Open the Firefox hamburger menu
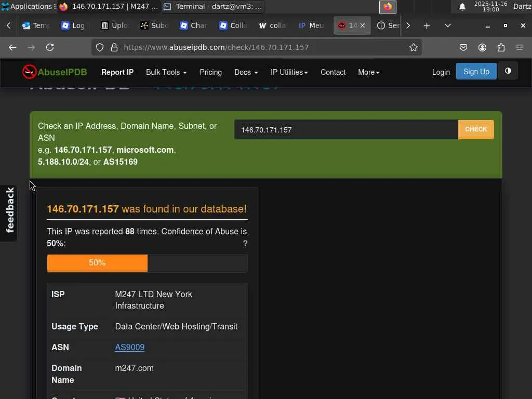Viewport: 532px width, 399px height. [520, 47]
